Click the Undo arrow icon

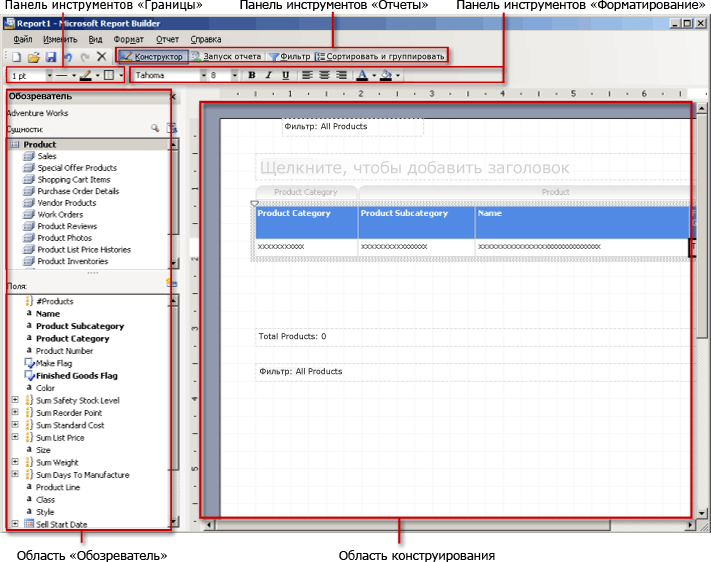67,57
